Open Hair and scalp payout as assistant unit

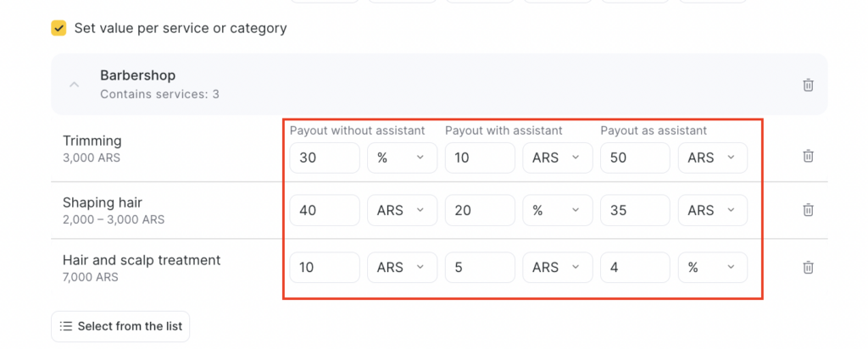coord(712,267)
